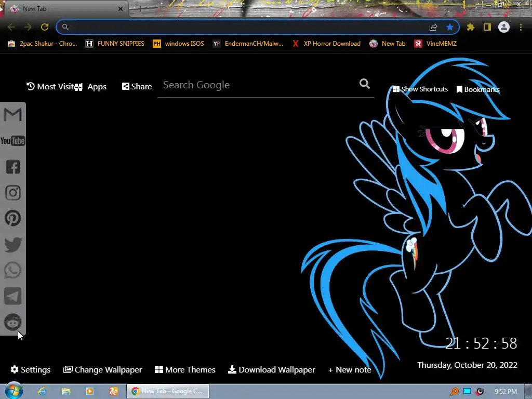Image resolution: width=532 pixels, height=399 pixels.
Task: Open the FUNNY SNIPPIES bookmark
Action: point(115,44)
